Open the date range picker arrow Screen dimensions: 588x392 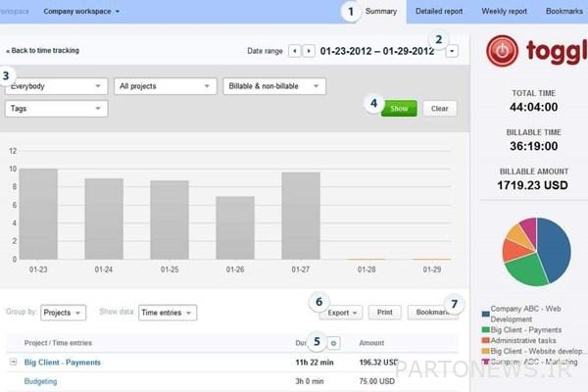(452, 51)
